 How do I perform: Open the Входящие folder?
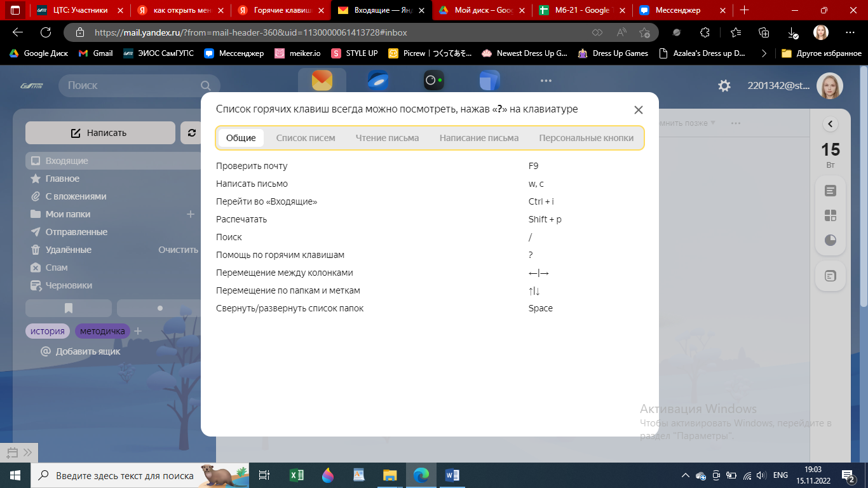tap(113, 161)
